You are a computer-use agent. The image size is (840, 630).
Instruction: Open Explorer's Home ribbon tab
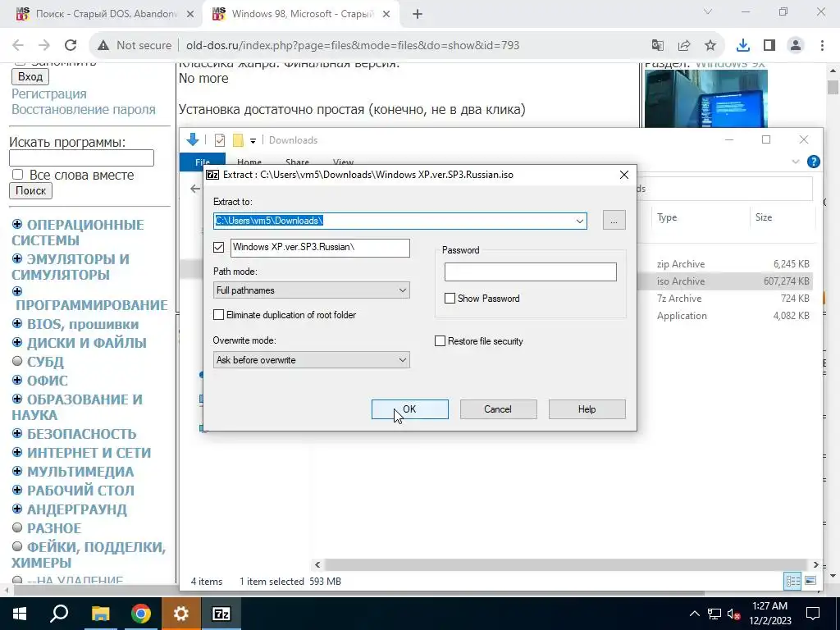coord(249,162)
